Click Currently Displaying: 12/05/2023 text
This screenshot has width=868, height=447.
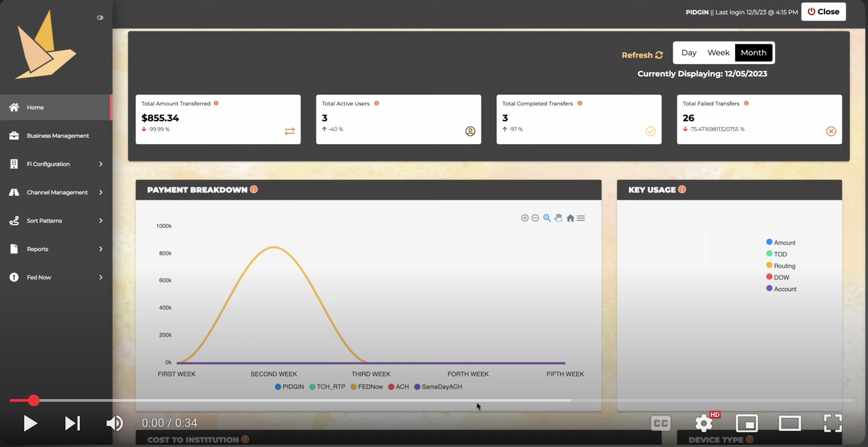pos(702,74)
